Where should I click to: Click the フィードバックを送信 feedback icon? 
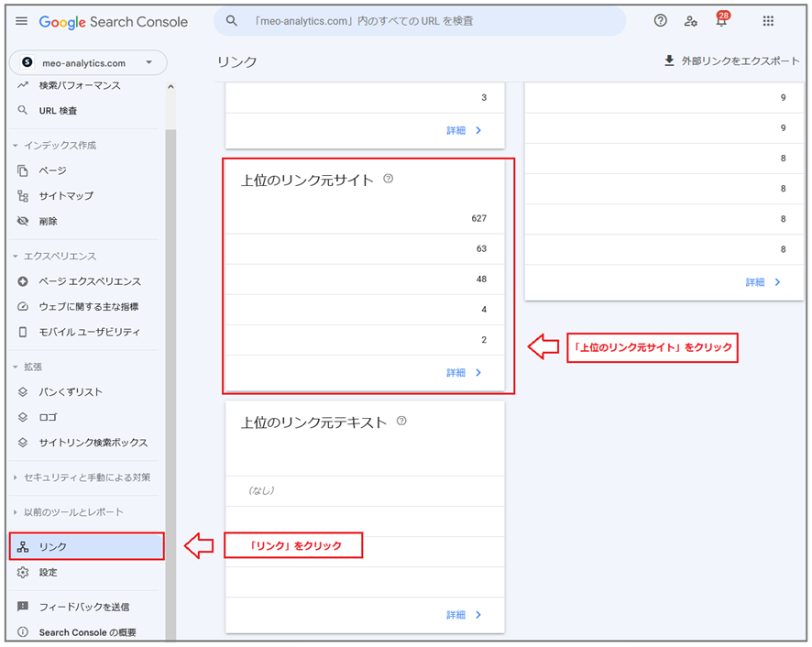[x=23, y=607]
